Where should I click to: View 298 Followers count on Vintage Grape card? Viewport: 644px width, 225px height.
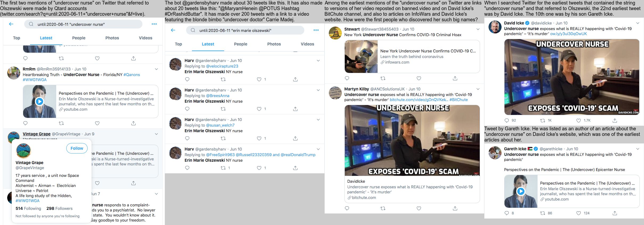coord(59,209)
